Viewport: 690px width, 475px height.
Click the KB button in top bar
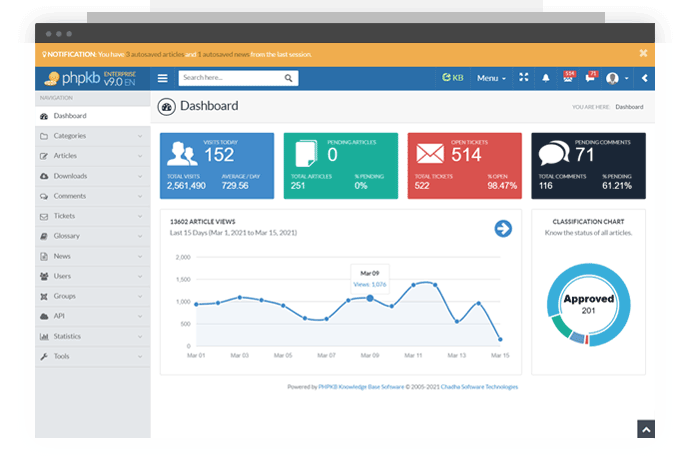click(x=453, y=78)
